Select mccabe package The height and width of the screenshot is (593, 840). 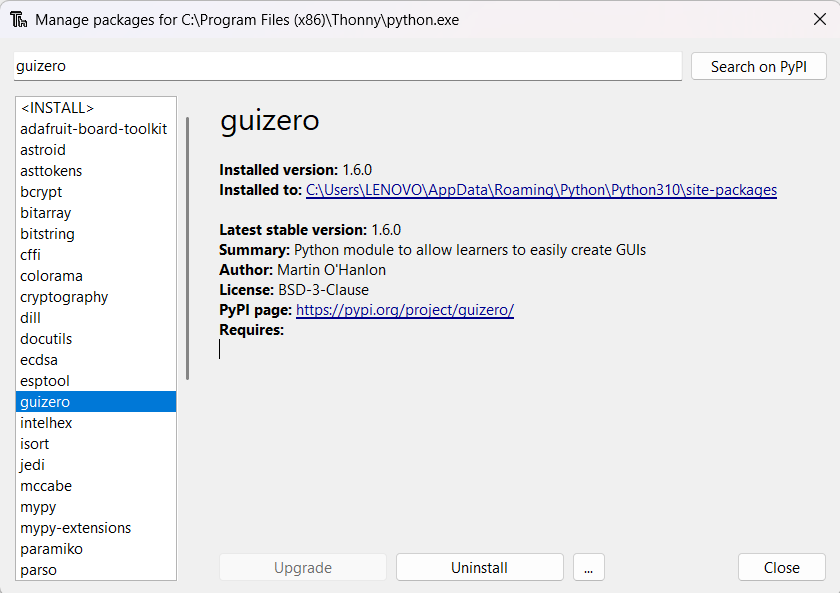[96, 486]
